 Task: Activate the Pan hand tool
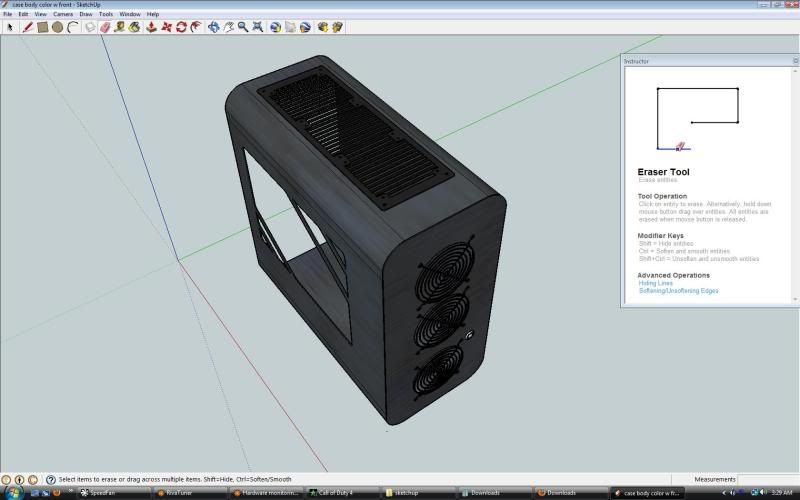coord(228,27)
